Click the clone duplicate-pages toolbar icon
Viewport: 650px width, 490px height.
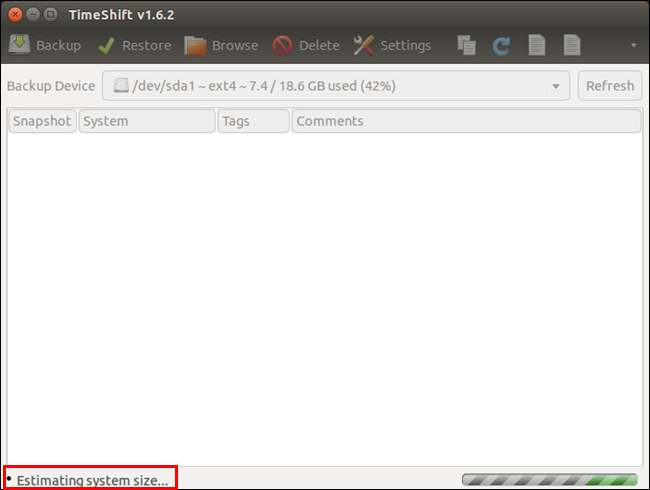coord(466,45)
